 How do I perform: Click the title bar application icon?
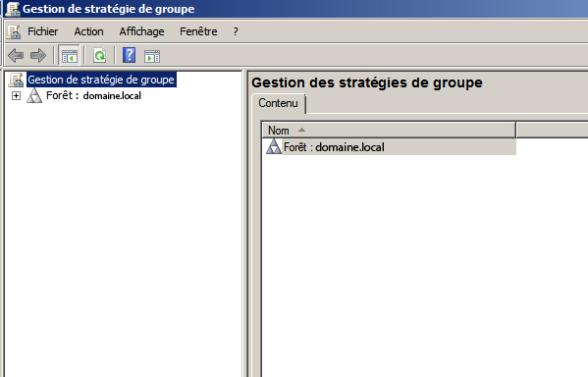point(13,9)
